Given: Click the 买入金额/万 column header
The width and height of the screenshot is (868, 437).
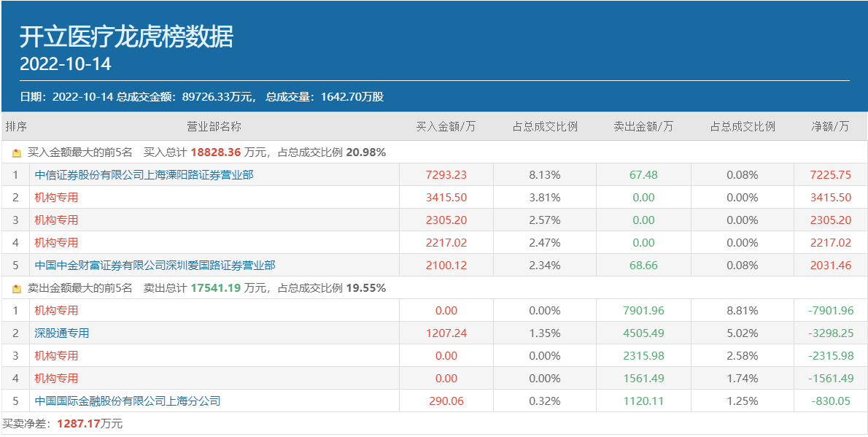Looking at the screenshot, I should tap(446, 126).
